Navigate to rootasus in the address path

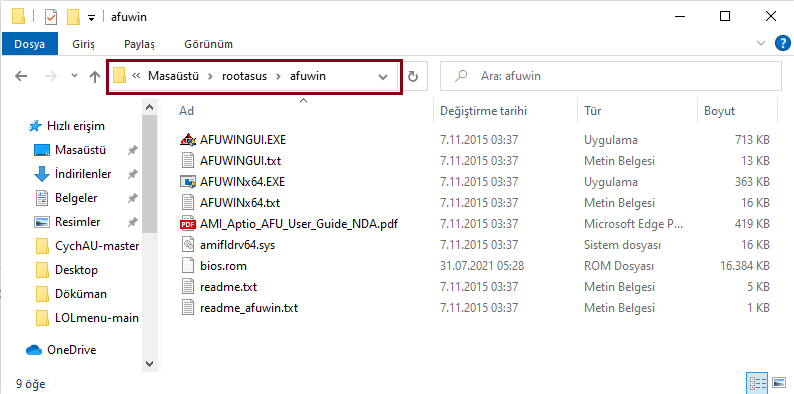point(245,76)
